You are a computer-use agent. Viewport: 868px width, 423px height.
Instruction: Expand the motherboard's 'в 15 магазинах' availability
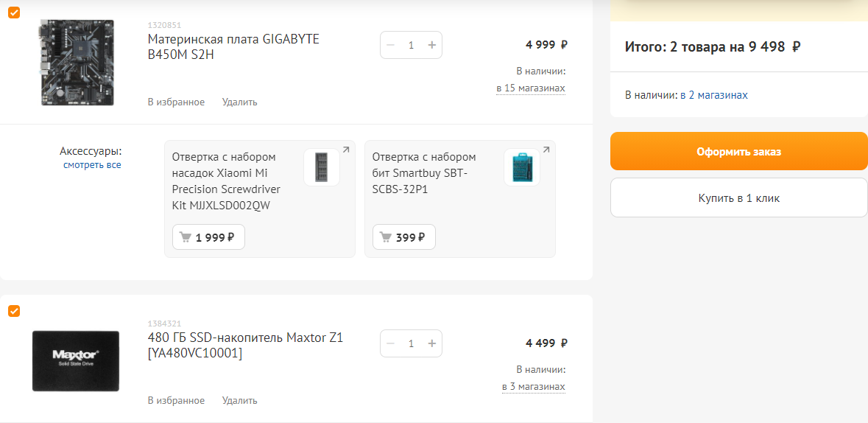(531, 88)
